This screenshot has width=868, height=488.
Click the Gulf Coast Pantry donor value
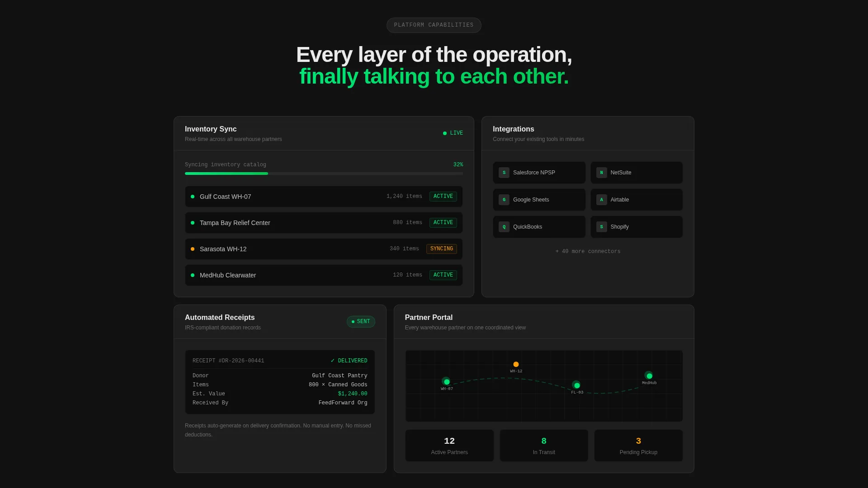point(340,376)
